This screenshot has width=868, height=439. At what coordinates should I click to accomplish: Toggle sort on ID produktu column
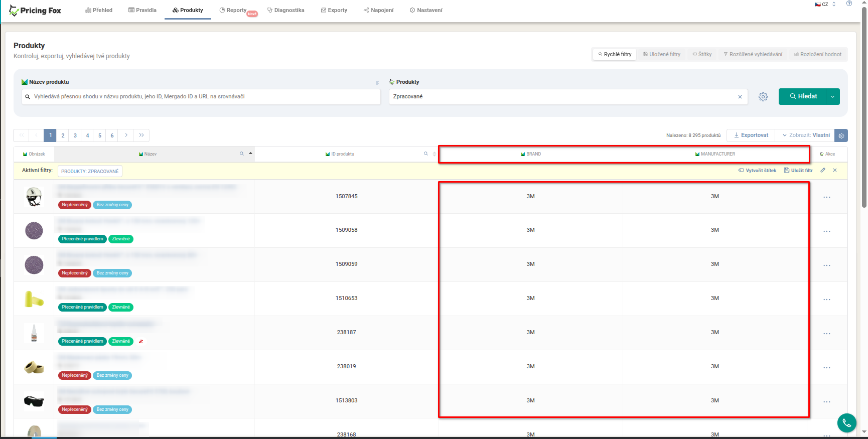point(435,154)
